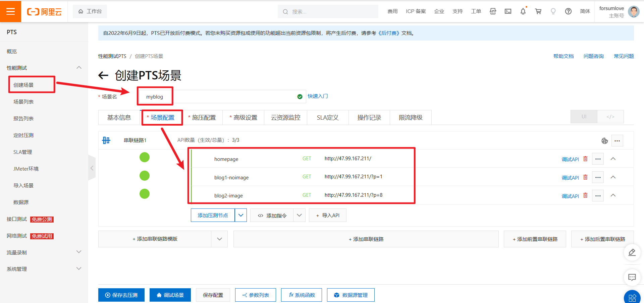Click the 保存去压测 button

pyautogui.click(x=121, y=295)
